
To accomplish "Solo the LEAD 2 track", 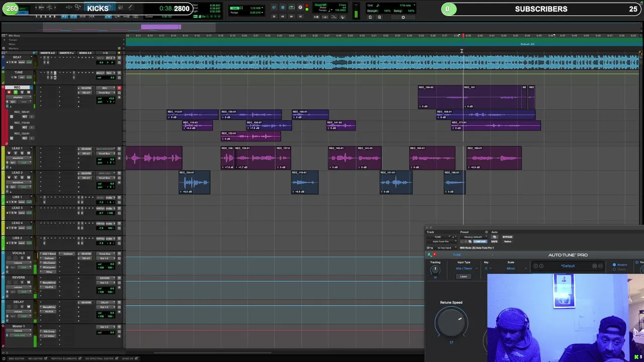I will pos(22,177).
